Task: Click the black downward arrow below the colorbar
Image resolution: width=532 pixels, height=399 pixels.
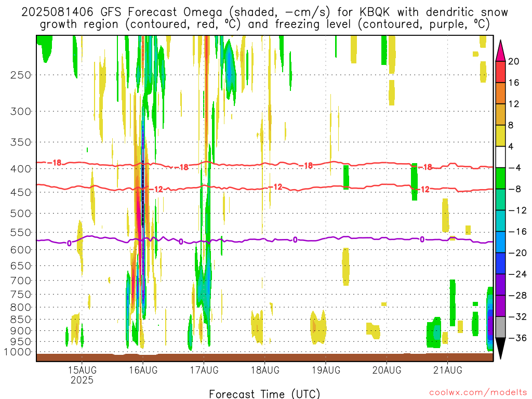Action: click(500, 349)
